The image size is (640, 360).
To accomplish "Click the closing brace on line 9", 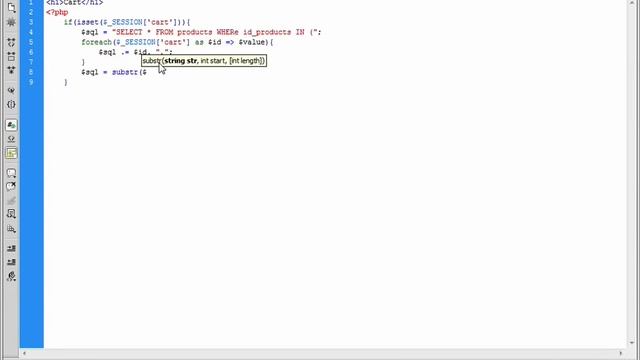I will coord(66,82).
